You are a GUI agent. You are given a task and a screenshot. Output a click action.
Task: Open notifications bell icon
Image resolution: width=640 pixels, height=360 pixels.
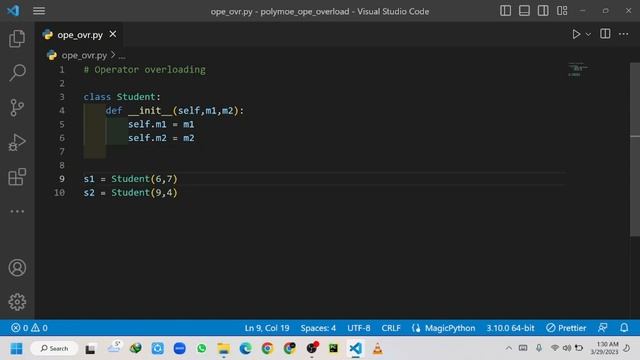tap(624, 328)
